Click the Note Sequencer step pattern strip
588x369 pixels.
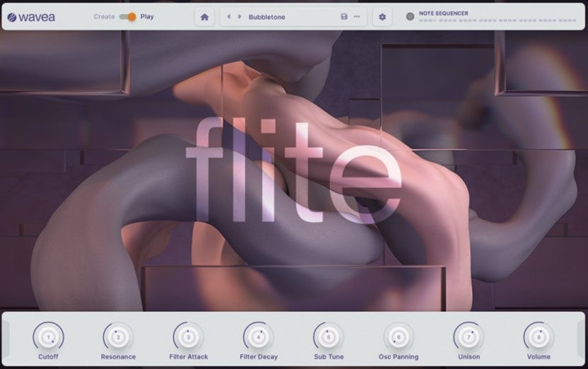tap(497, 20)
